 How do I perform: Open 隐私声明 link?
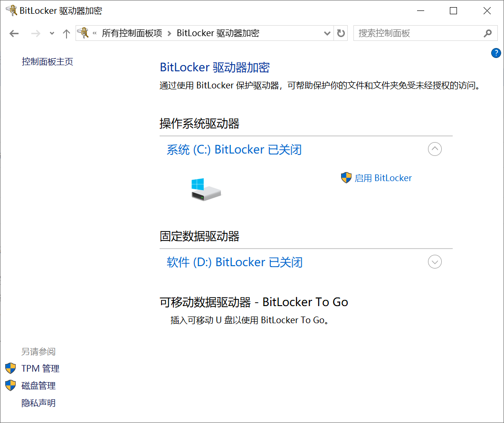(x=38, y=403)
